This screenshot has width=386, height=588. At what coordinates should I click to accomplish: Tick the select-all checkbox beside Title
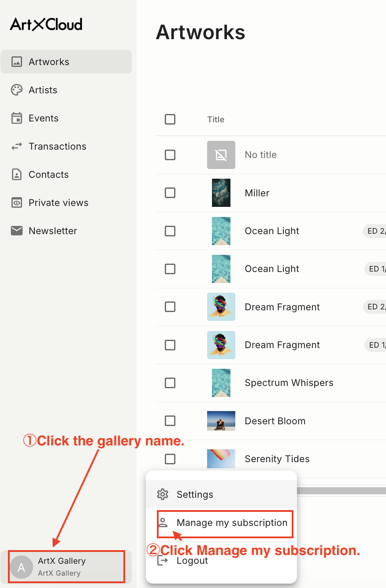pos(170,119)
